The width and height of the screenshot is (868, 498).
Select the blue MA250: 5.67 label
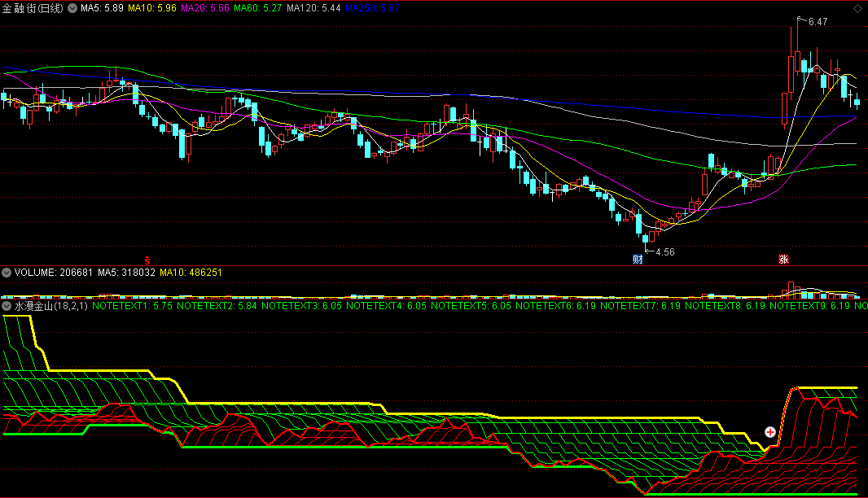(x=372, y=8)
